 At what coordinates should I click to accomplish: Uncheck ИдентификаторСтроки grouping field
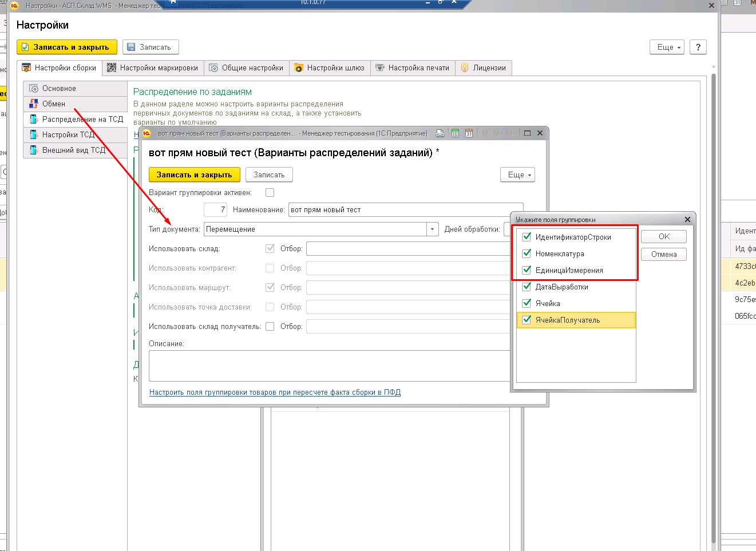tap(527, 237)
